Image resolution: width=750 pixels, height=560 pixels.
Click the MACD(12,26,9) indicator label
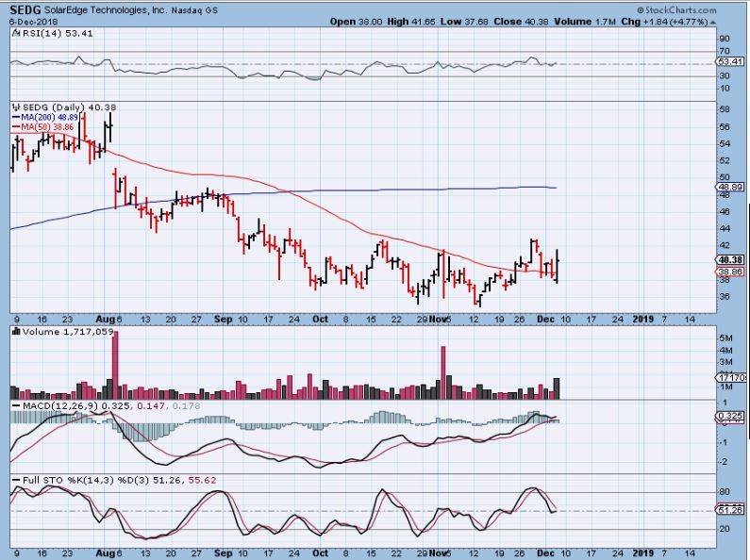[60, 405]
